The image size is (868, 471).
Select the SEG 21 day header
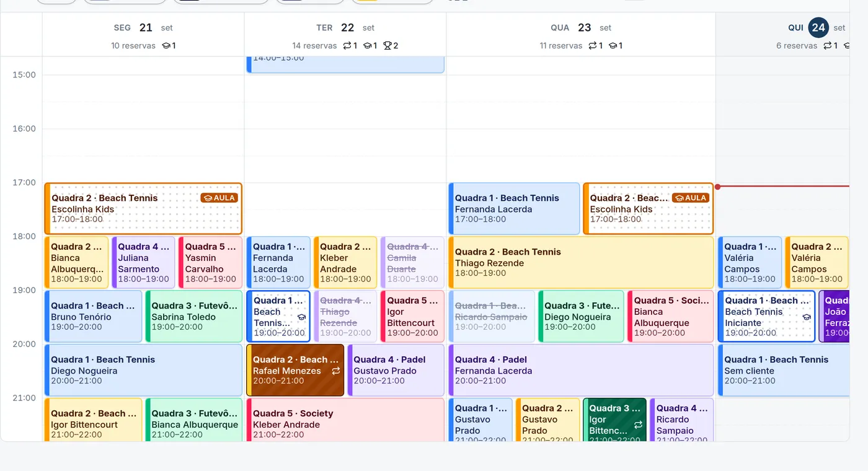(x=143, y=35)
